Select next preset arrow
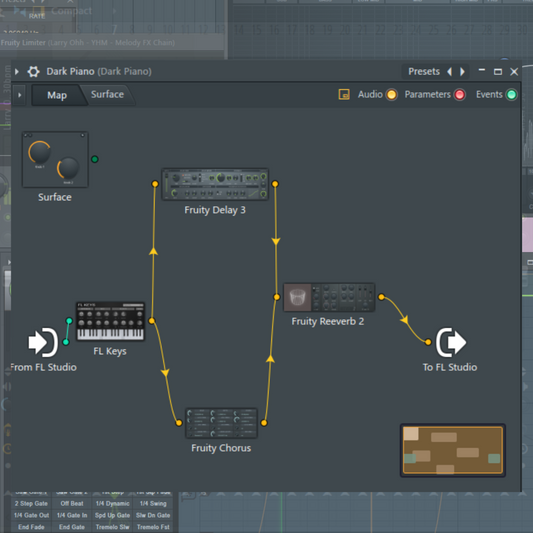Screen dimensions: 533x533 462,71
